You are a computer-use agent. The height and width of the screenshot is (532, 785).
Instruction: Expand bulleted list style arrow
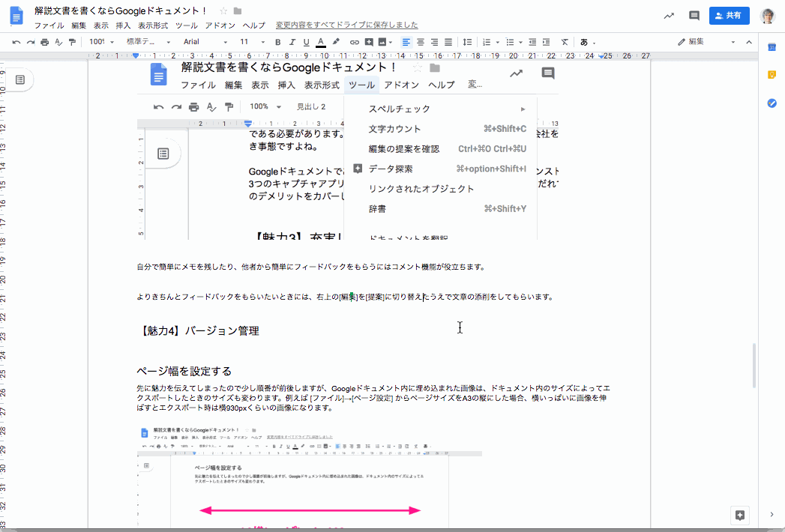(520, 43)
